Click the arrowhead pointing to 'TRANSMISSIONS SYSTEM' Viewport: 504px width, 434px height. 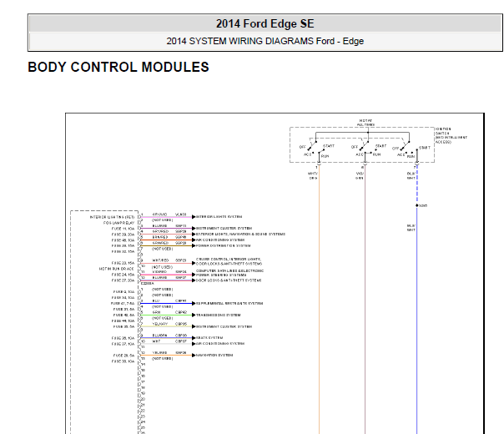tap(194, 315)
